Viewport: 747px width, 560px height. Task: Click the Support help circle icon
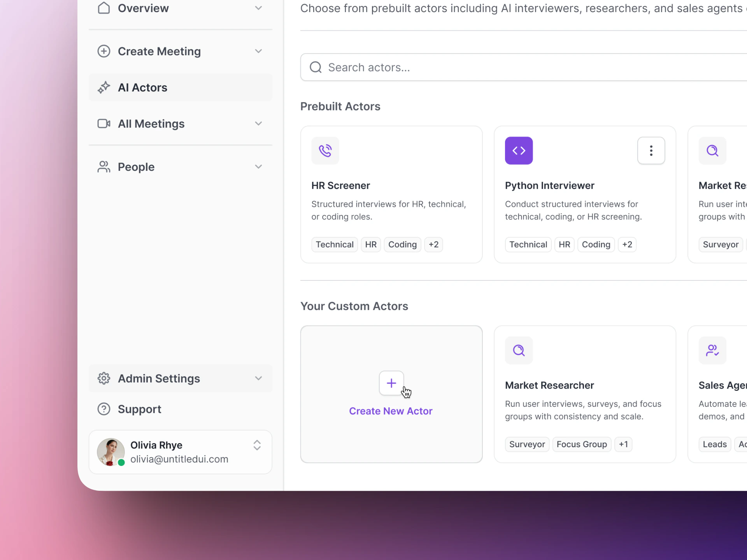click(x=104, y=409)
